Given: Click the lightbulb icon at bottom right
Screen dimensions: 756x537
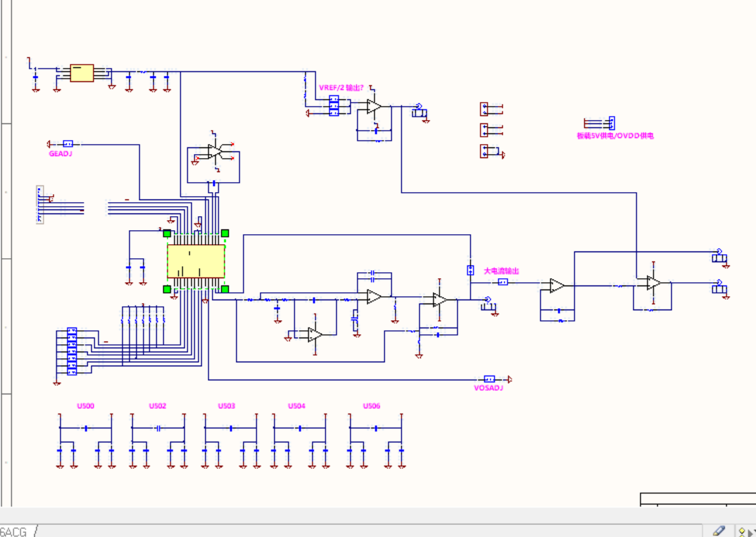Looking at the screenshot, I should tap(742, 532).
